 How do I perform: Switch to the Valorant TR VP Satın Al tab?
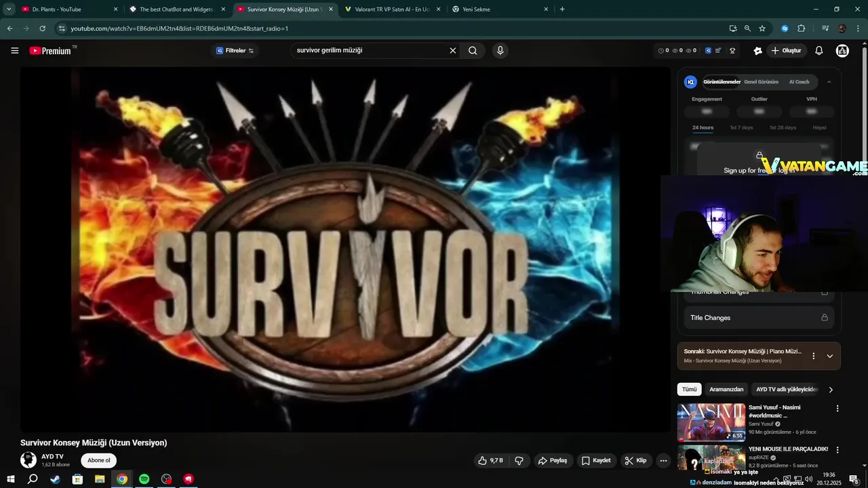coord(393,9)
